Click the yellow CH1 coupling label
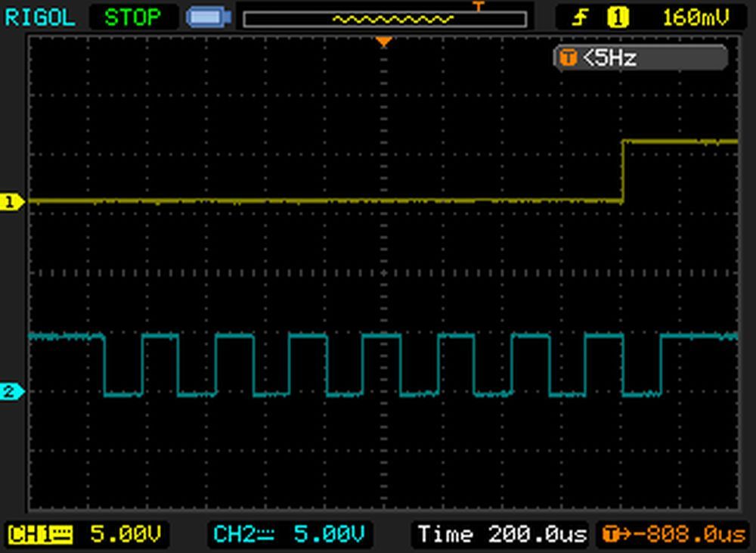 41,535
